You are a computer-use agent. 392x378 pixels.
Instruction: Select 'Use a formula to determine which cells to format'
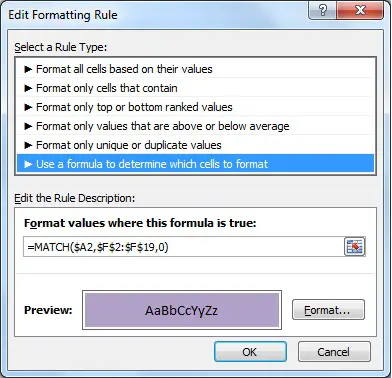[x=196, y=164]
